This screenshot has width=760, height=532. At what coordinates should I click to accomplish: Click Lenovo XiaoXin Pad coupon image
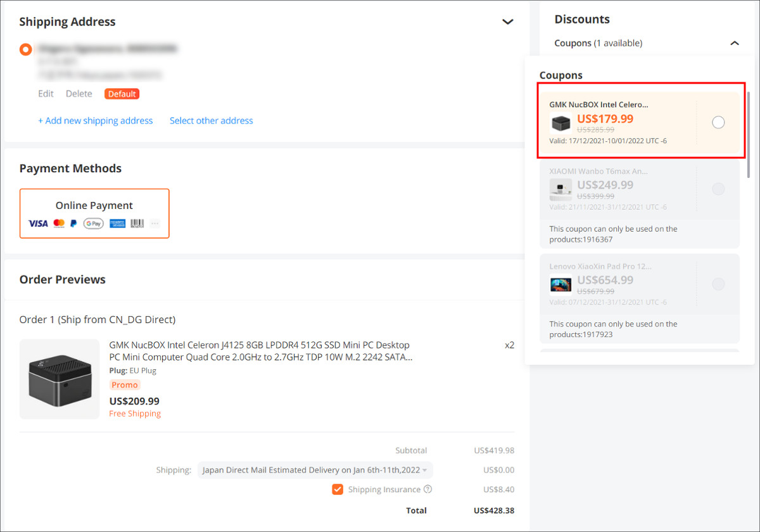(x=561, y=284)
